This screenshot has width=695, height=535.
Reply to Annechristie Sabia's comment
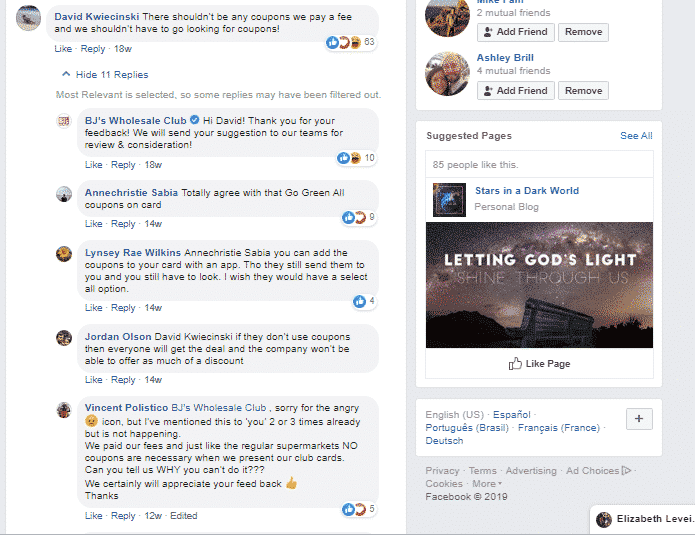[123, 224]
